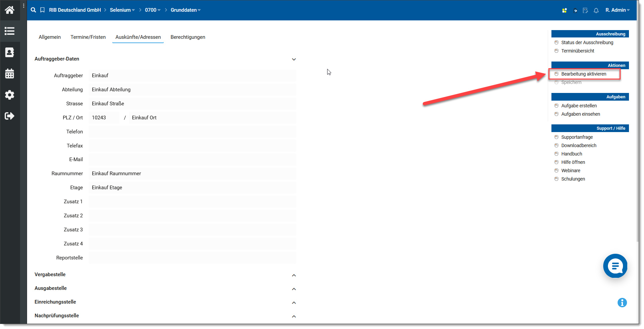The image size is (644, 329).
Task: Click the Strasse input field
Action: (x=192, y=104)
